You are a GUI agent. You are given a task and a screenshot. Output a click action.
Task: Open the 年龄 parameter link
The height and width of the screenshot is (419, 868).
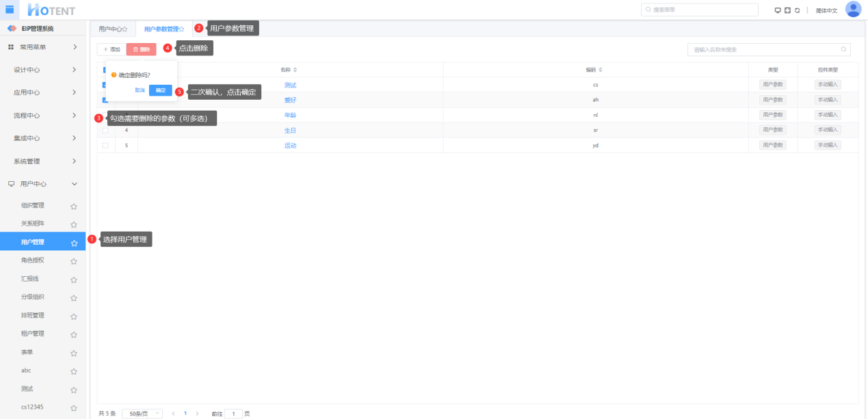pyautogui.click(x=290, y=115)
